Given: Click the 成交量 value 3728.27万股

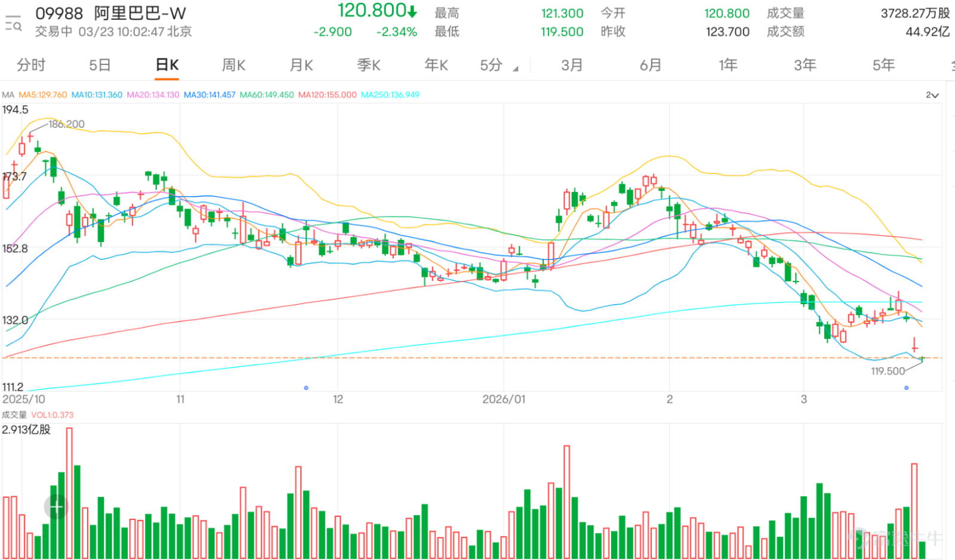Looking at the screenshot, I should [x=916, y=14].
